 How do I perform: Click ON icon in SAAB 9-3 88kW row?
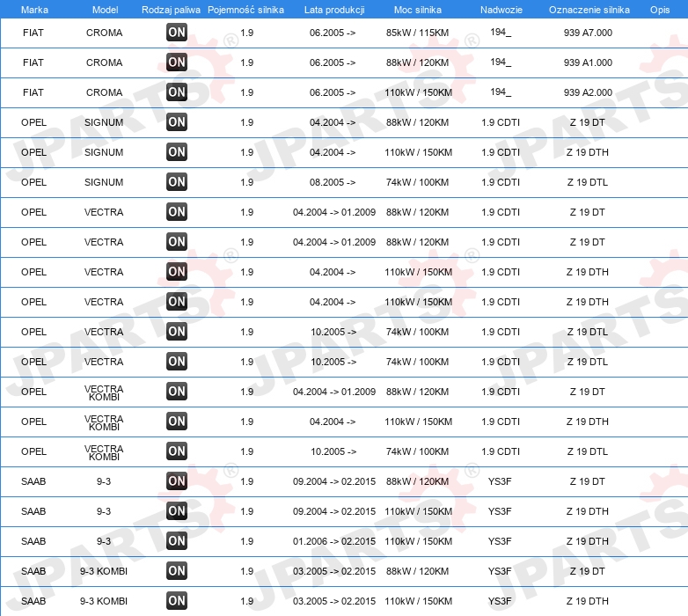[177, 481]
